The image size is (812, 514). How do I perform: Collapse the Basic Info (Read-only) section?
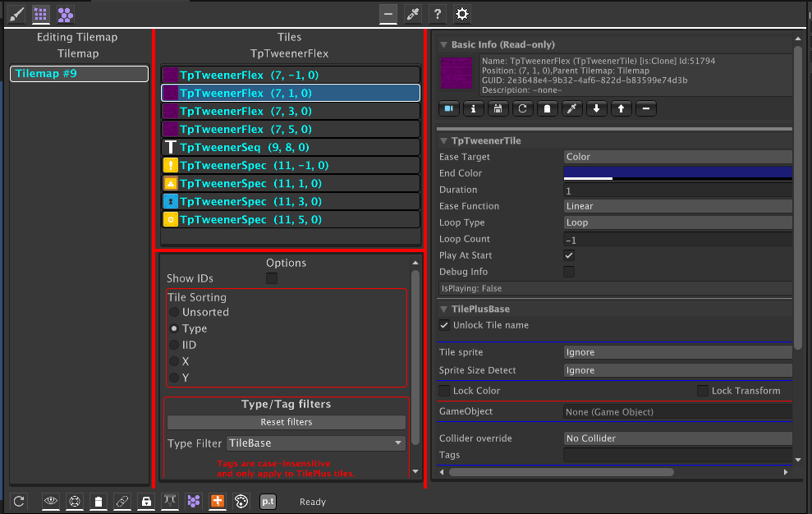tap(444, 44)
